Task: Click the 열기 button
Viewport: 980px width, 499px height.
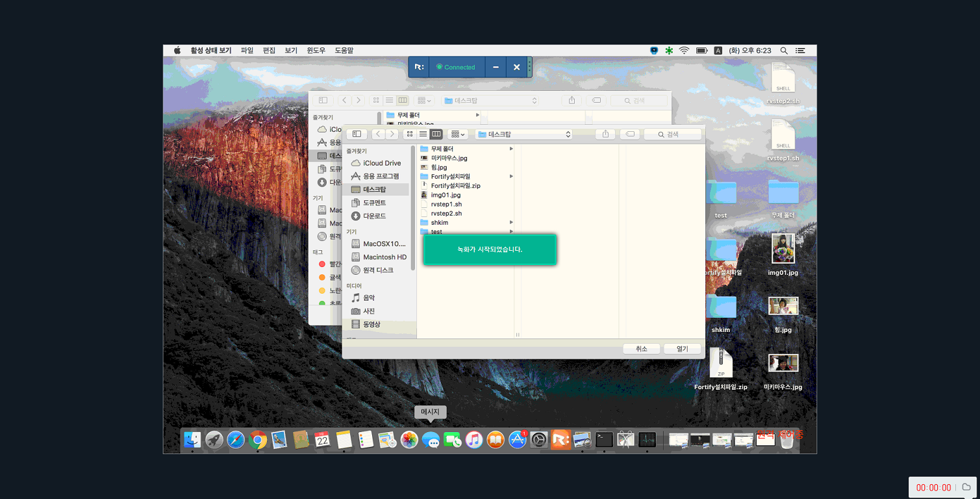Action: (682, 349)
